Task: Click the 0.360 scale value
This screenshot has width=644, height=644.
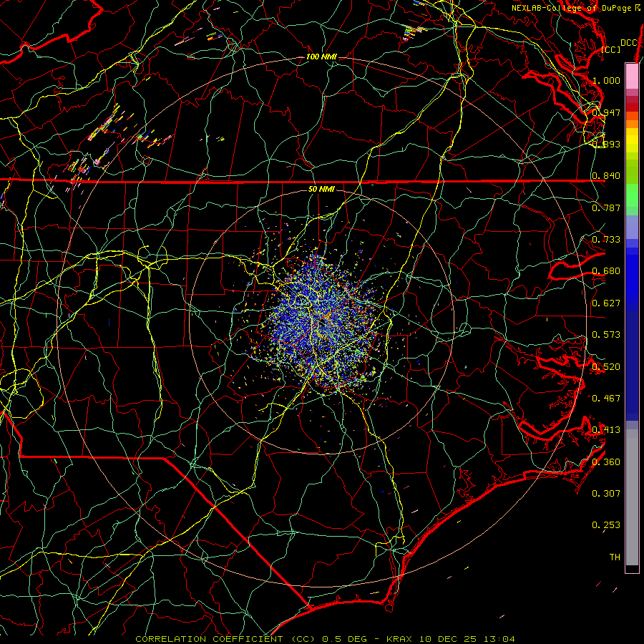Action: point(606,462)
